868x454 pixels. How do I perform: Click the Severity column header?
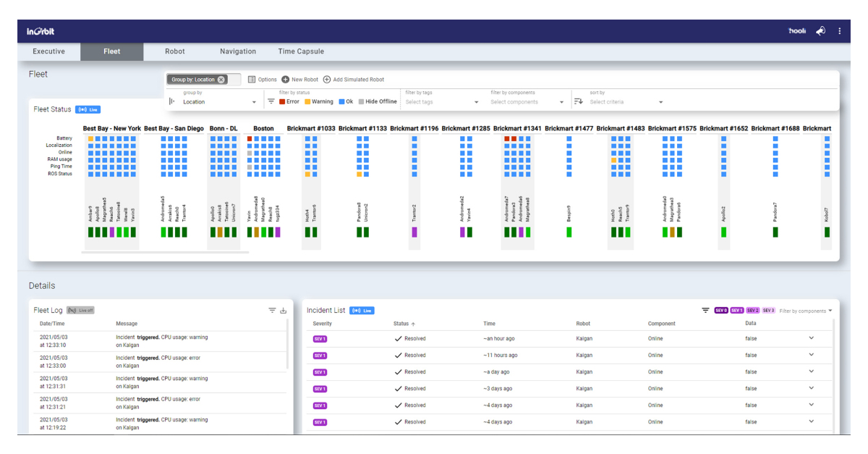tap(323, 324)
